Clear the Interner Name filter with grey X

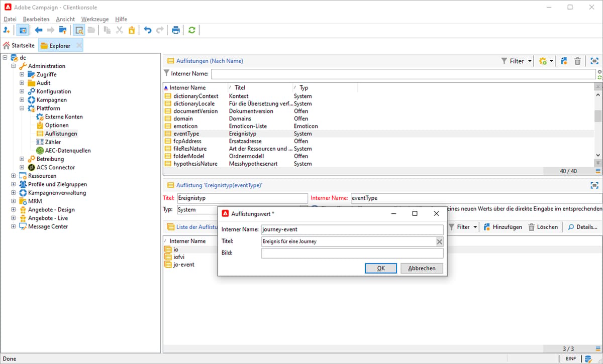(x=599, y=72)
